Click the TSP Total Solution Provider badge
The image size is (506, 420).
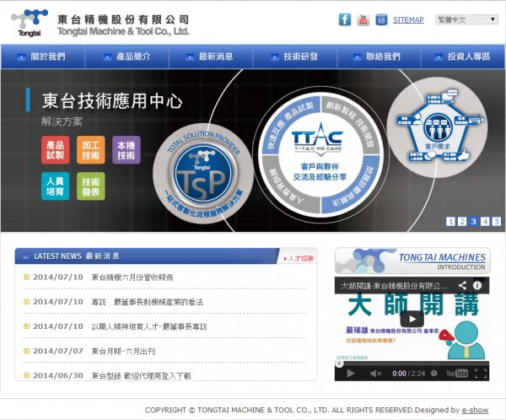click(x=203, y=175)
